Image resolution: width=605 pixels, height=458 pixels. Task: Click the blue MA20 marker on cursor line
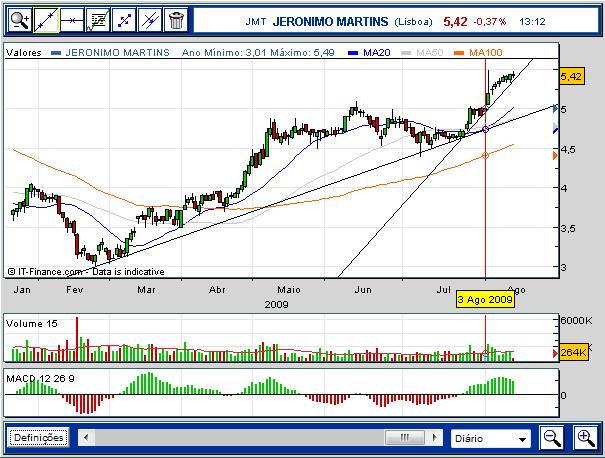pos(485,129)
